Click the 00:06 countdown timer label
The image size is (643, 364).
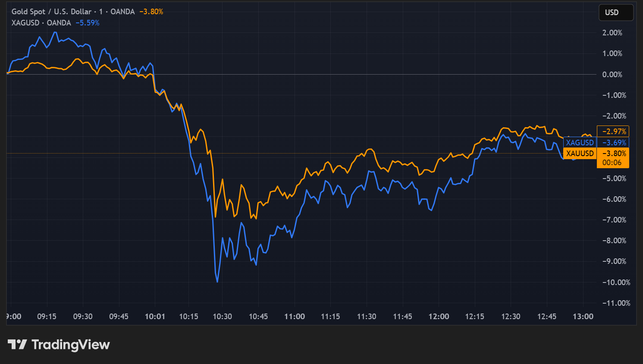(612, 163)
